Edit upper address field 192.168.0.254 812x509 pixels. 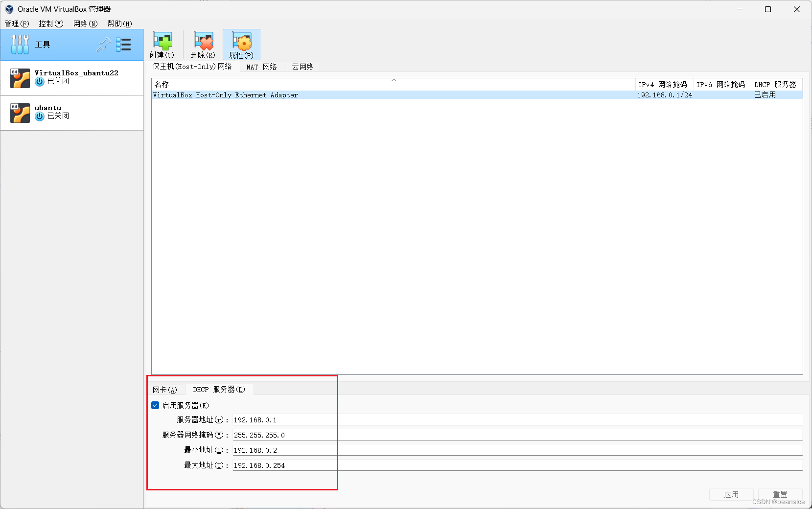(x=517, y=465)
